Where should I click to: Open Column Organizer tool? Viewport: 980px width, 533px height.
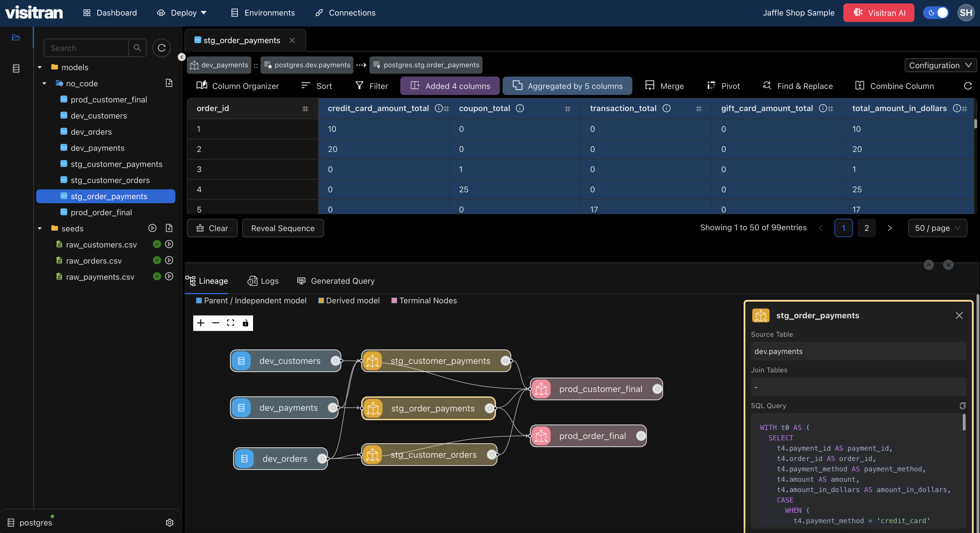(x=238, y=86)
